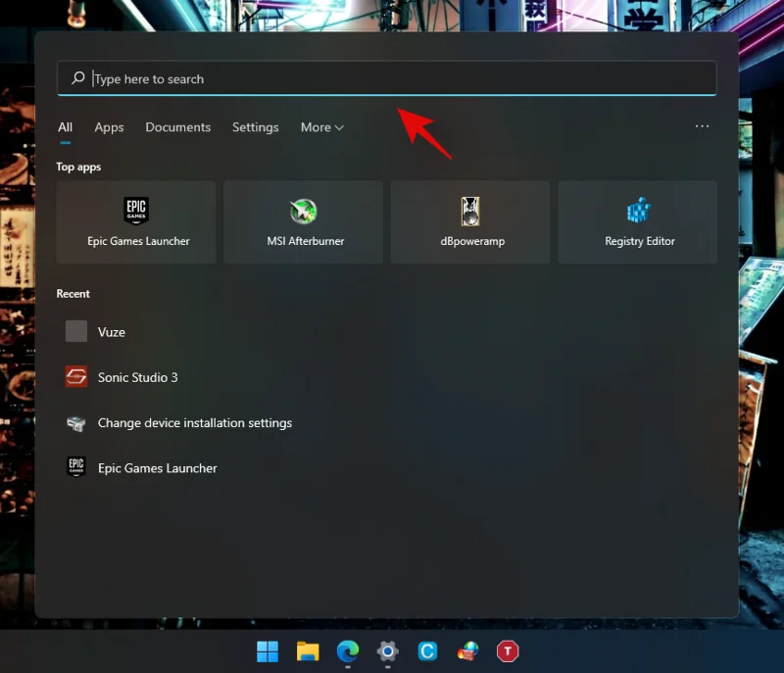Expand the More dropdown

(x=322, y=127)
